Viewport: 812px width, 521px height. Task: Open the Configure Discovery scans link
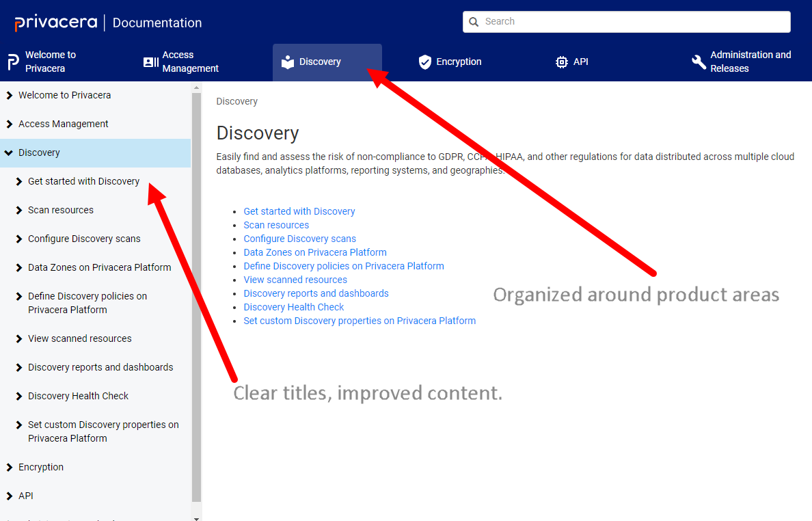(299, 239)
